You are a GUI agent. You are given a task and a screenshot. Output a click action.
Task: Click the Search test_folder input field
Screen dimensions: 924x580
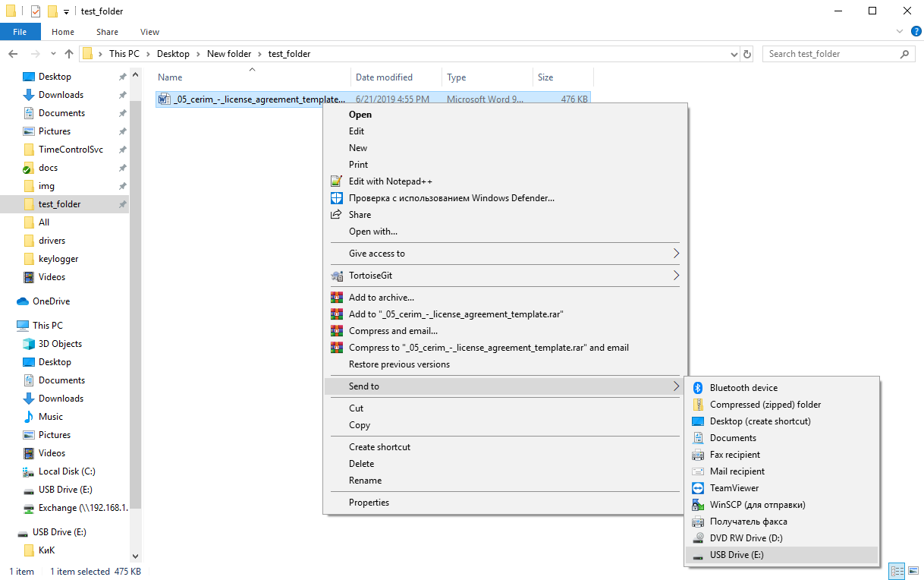830,54
